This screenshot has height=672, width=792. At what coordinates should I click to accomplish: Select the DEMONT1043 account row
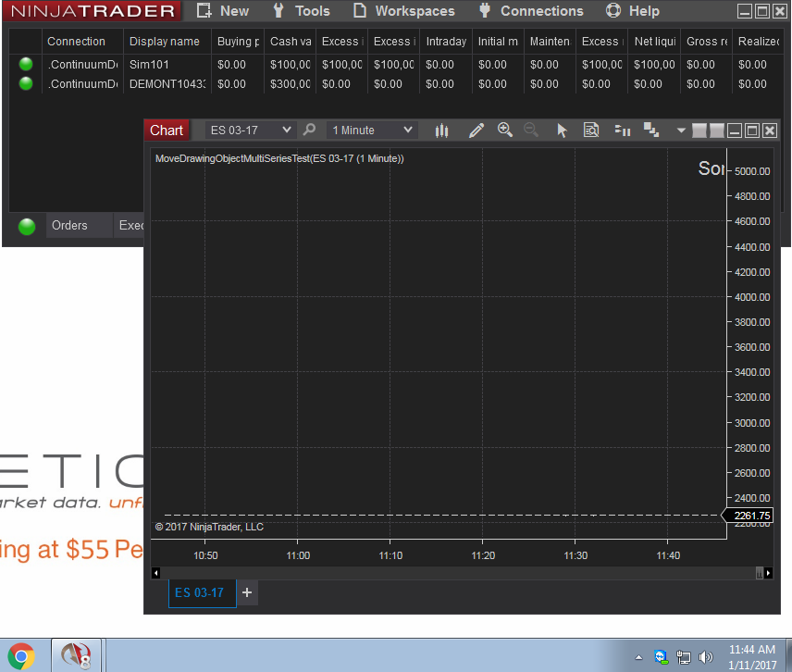click(399, 84)
